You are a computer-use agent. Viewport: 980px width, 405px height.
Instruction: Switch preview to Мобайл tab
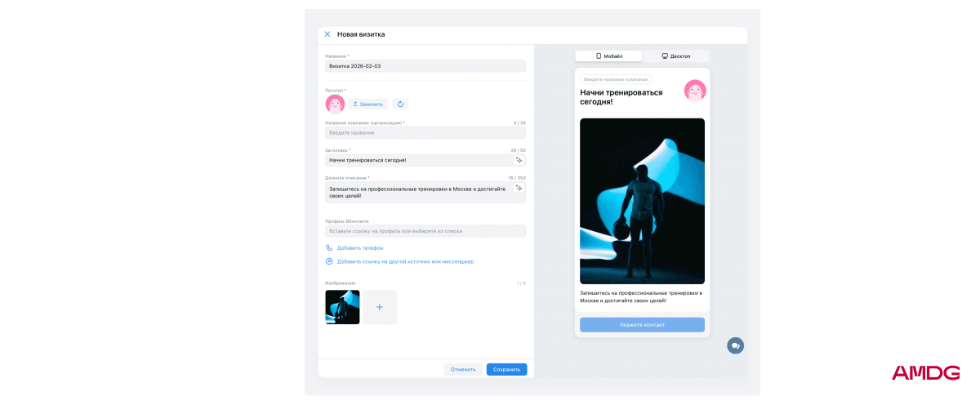tap(608, 56)
